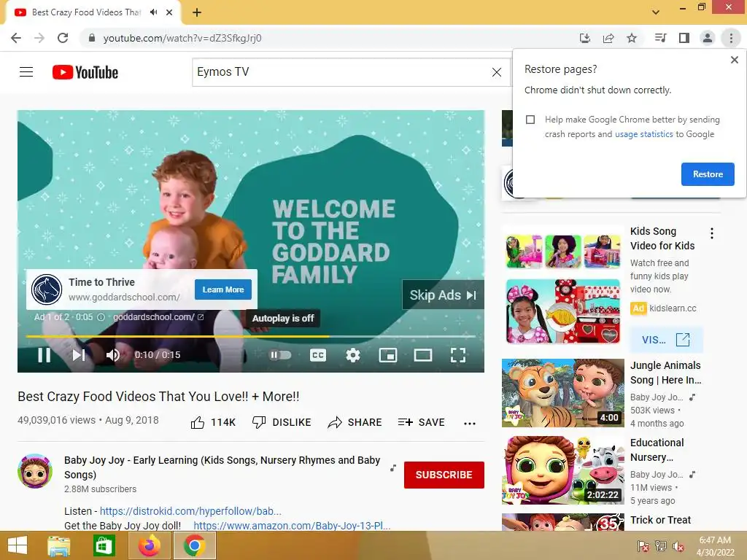This screenshot has width=747, height=560.
Task: Open Chrome three-dot menu
Action: coord(731,38)
